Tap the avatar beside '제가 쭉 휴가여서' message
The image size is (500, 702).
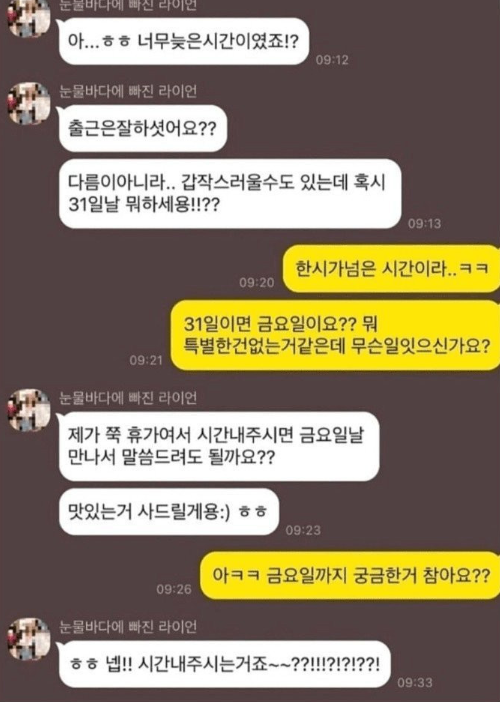29,410
